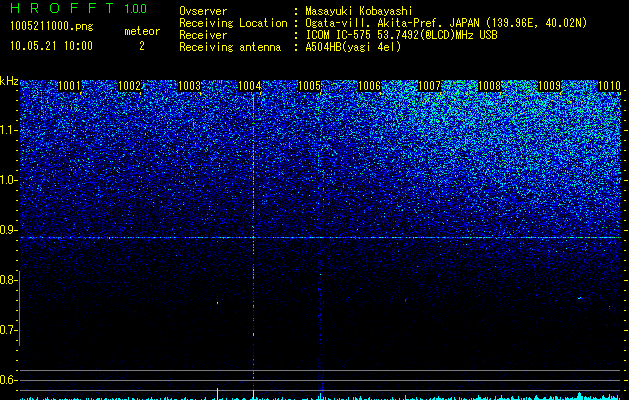Viewport: 629px width, 400px height.
Task: Click the kHz axis unit label
Action: pos(9,81)
